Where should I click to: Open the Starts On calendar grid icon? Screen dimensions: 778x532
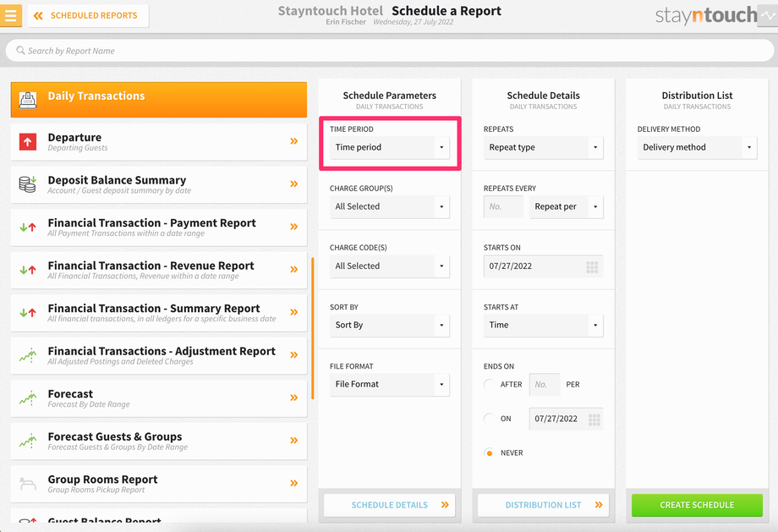coord(592,267)
